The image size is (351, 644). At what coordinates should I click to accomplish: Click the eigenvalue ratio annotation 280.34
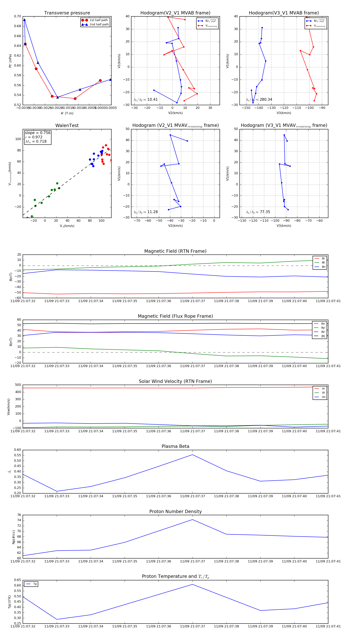click(x=259, y=100)
